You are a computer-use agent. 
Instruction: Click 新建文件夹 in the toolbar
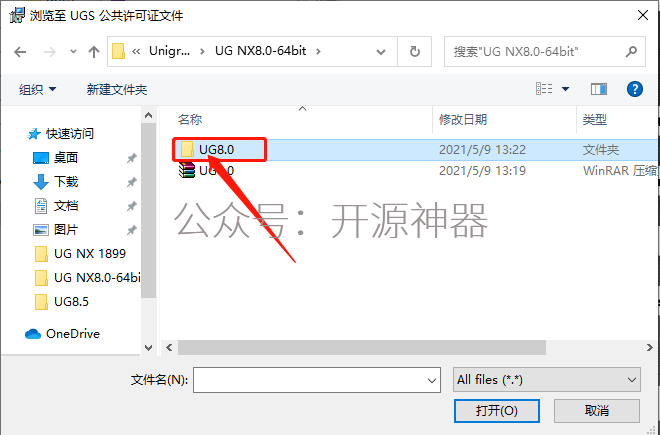click(117, 89)
